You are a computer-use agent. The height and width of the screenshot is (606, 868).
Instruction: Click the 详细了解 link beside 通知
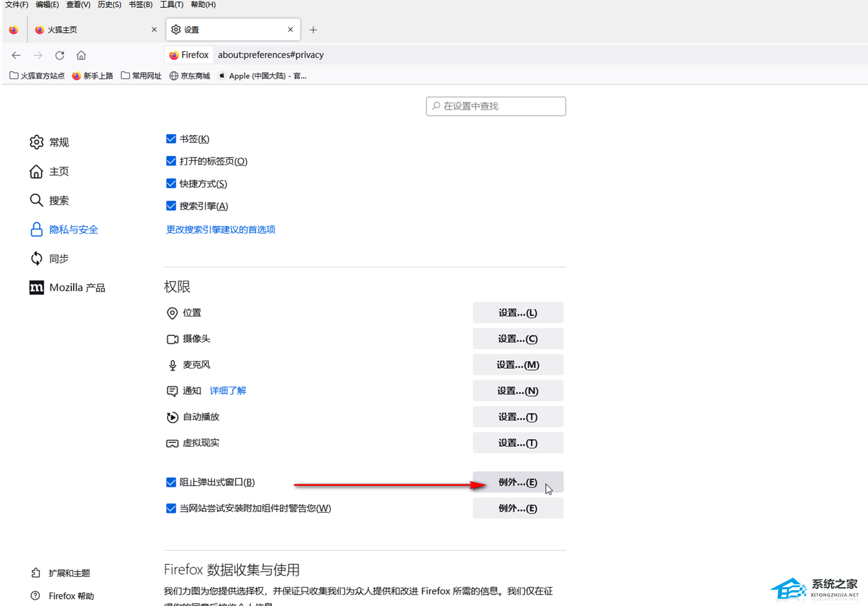pyautogui.click(x=228, y=390)
